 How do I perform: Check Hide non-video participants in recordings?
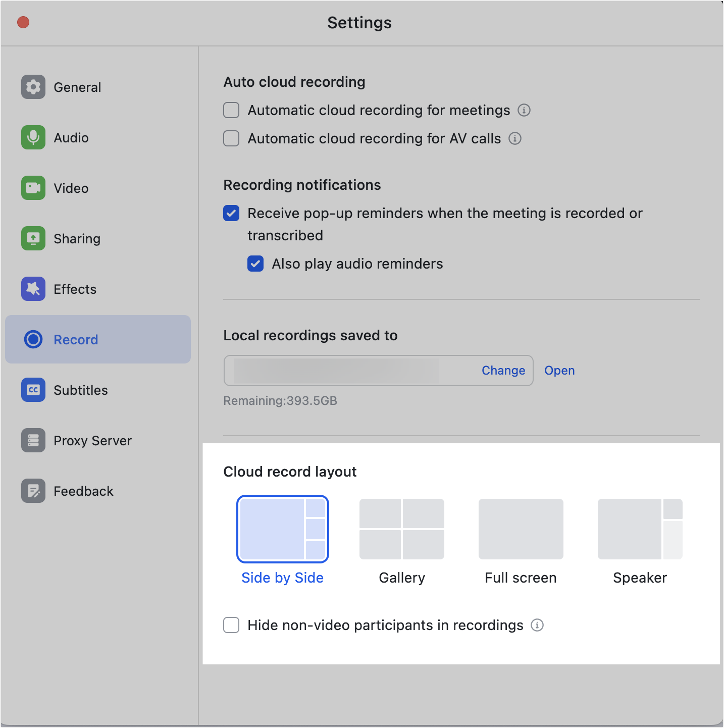[x=231, y=625]
